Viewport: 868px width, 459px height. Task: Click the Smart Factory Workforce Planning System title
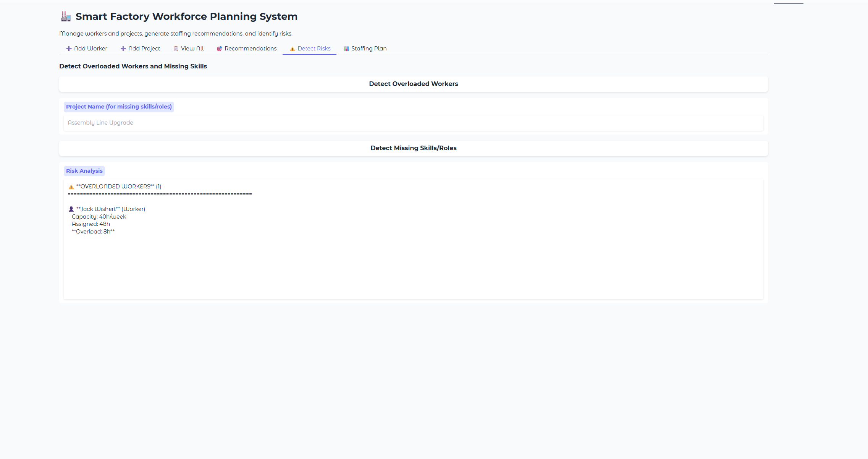pyautogui.click(x=186, y=16)
